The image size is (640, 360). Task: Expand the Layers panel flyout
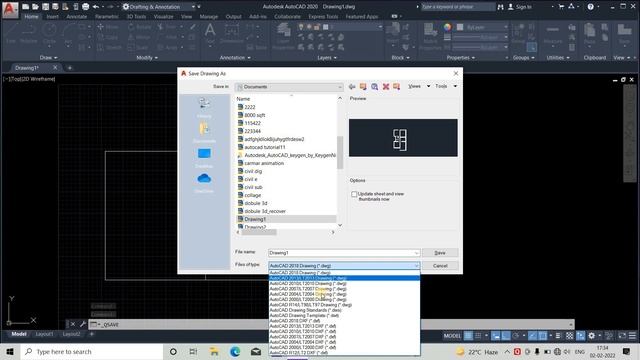click(x=327, y=58)
